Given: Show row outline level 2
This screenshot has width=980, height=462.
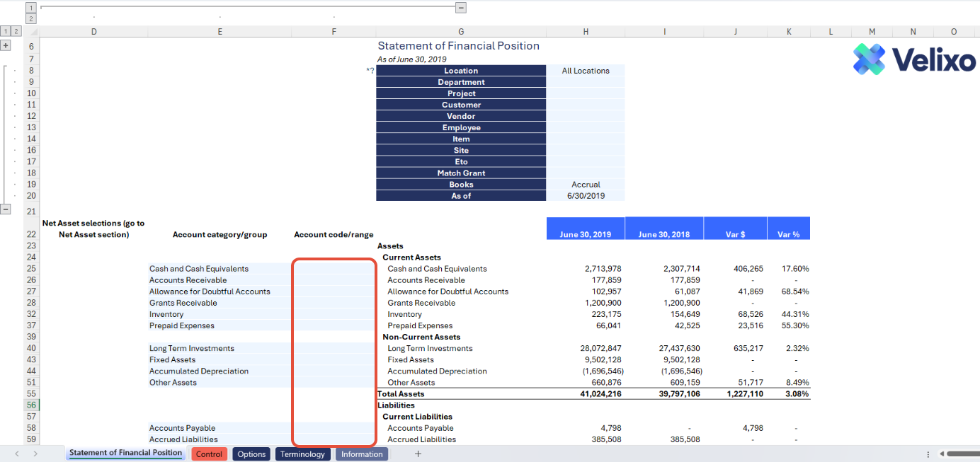Looking at the screenshot, I should pyautogui.click(x=16, y=32).
